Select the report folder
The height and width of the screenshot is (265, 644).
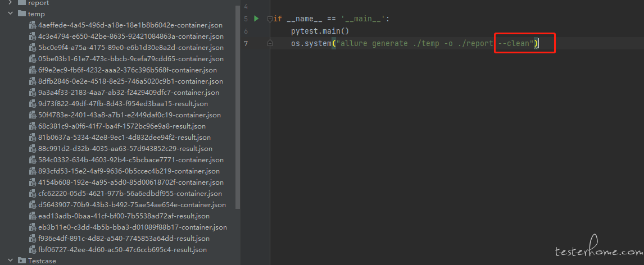(x=39, y=3)
